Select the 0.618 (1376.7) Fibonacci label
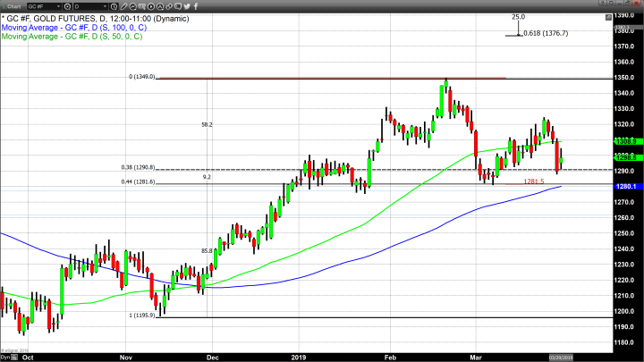The width and height of the screenshot is (644, 362). click(546, 34)
